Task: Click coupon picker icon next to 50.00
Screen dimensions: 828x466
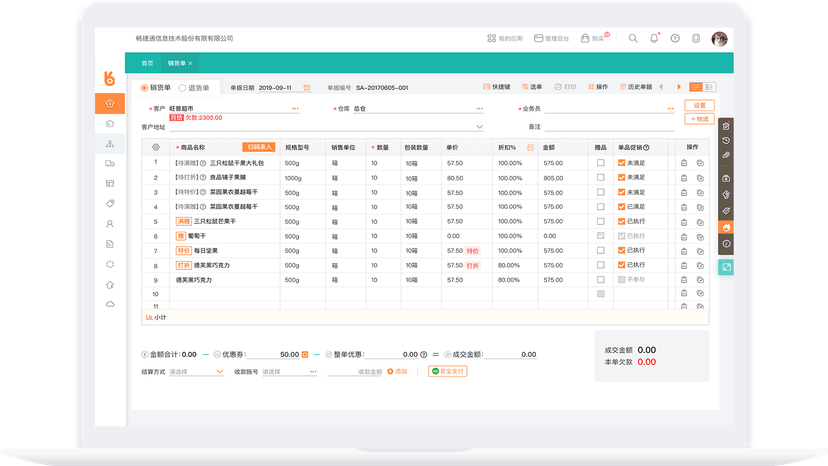Action: point(305,355)
